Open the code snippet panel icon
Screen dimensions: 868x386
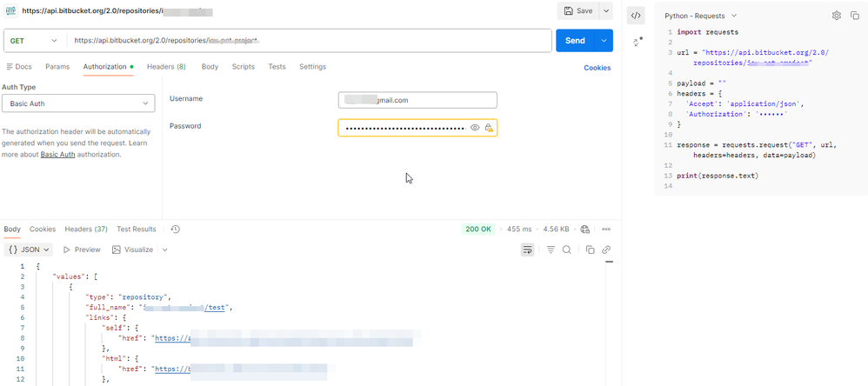tap(636, 16)
